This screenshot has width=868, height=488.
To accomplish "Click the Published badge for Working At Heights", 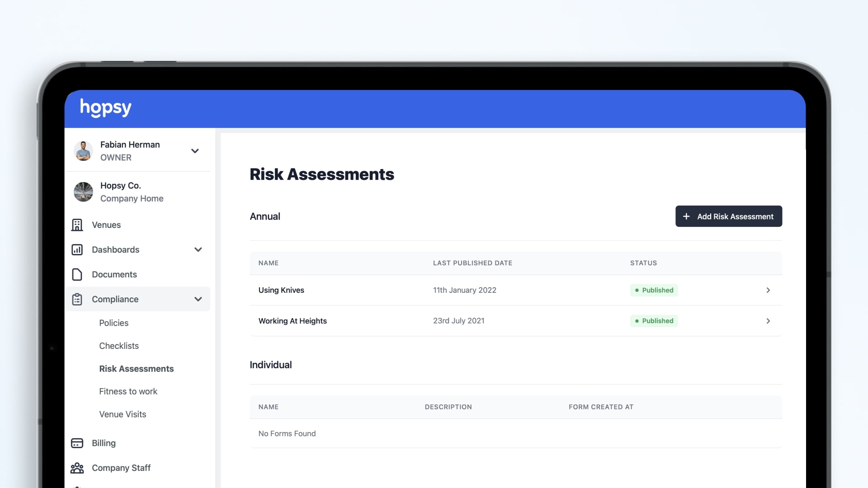I will pyautogui.click(x=654, y=321).
